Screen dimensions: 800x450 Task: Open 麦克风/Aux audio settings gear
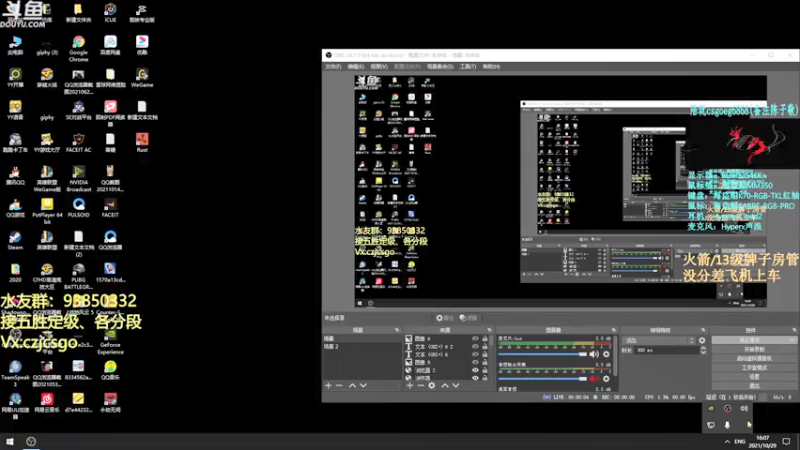click(x=606, y=354)
